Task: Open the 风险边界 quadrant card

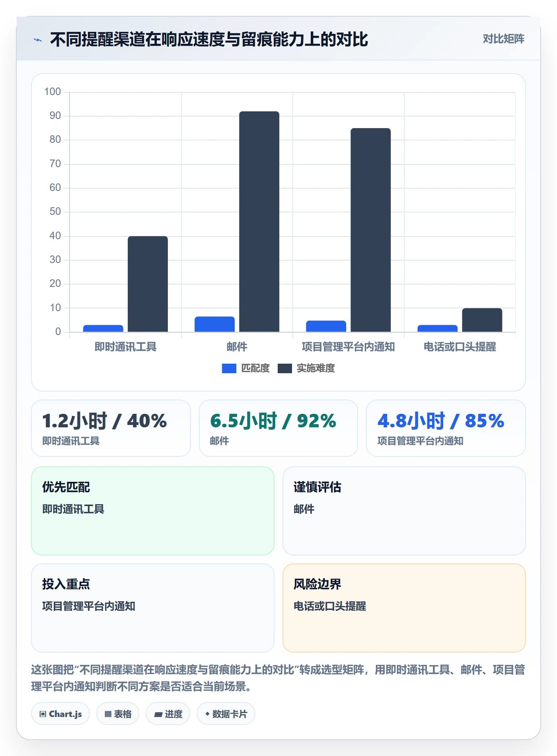Action: pos(404,608)
